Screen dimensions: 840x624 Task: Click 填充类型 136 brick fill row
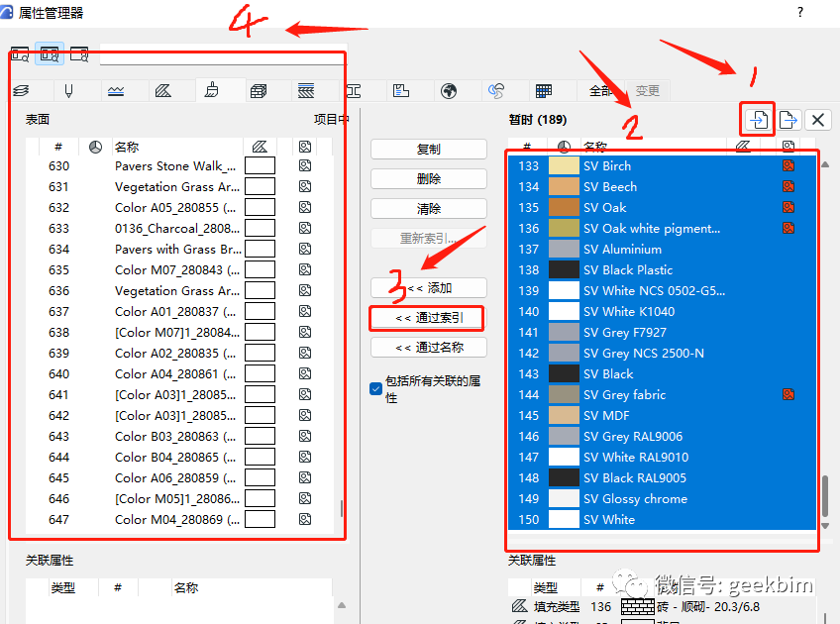click(662, 607)
